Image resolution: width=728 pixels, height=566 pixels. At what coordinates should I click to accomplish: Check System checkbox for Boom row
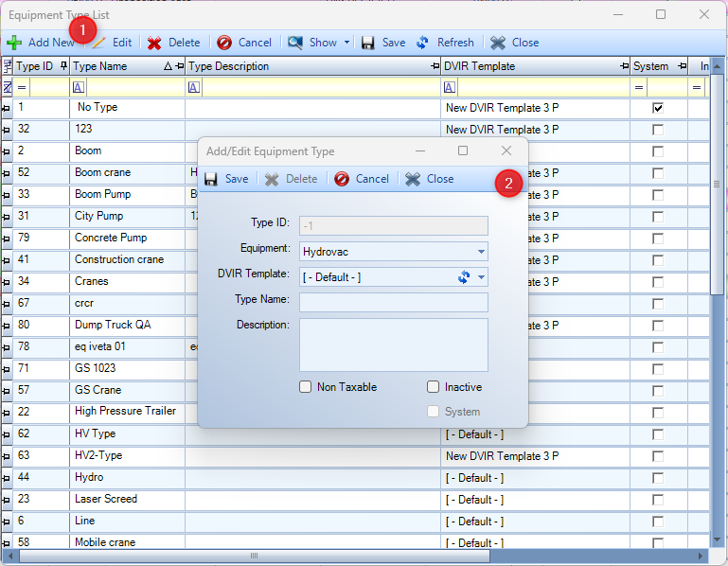tap(657, 151)
